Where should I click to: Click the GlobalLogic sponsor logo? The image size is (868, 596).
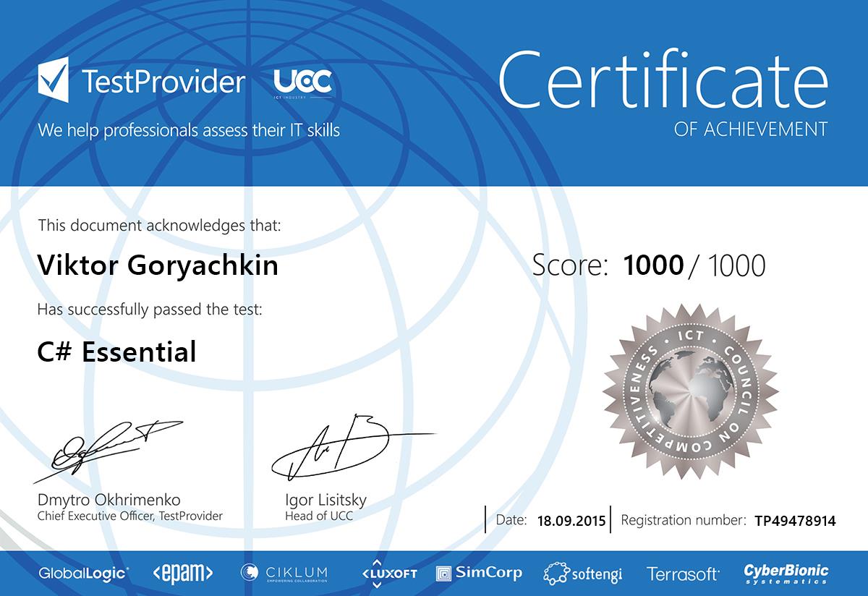pyautogui.click(x=84, y=574)
